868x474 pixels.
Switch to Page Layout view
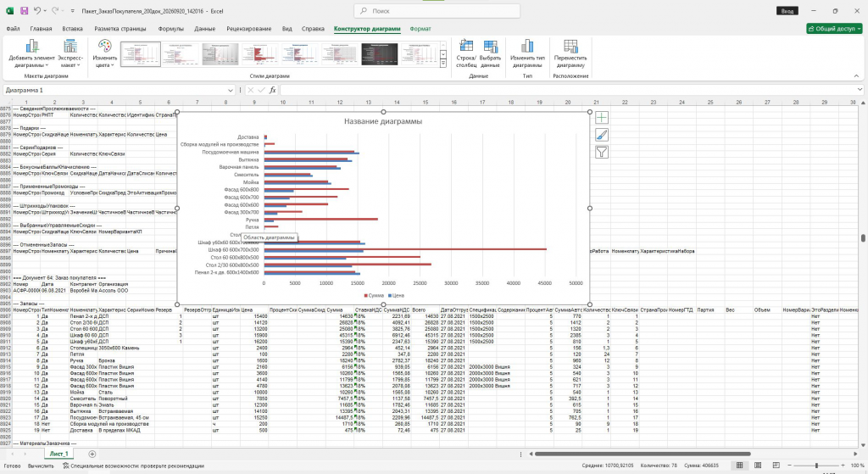[758, 466]
